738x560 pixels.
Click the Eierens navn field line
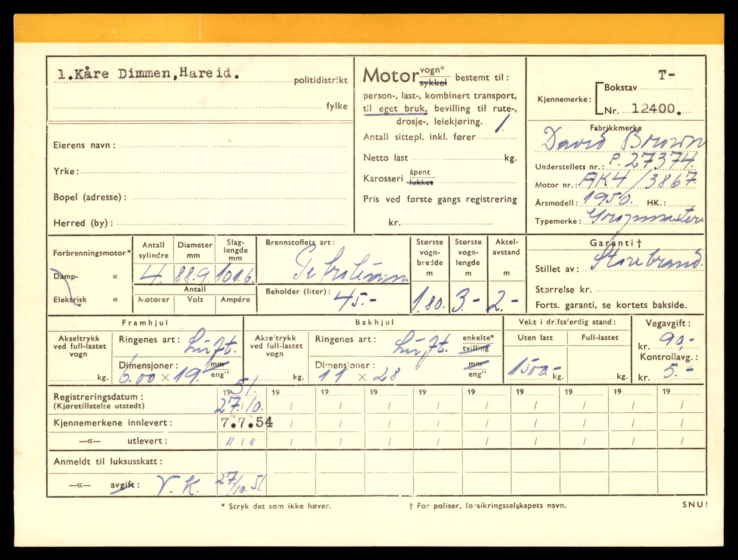pyautogui.click(x=233, y=146)
